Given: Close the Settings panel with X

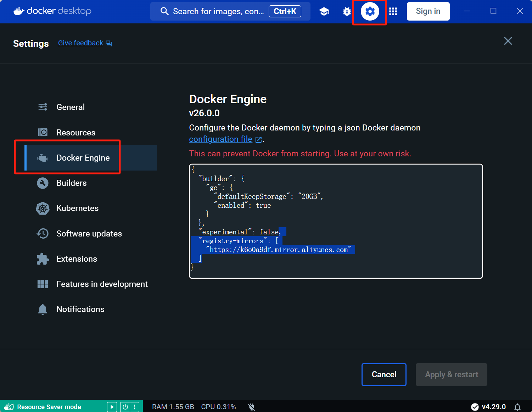Looking at the screenshot, I should [x=508, y=41].
